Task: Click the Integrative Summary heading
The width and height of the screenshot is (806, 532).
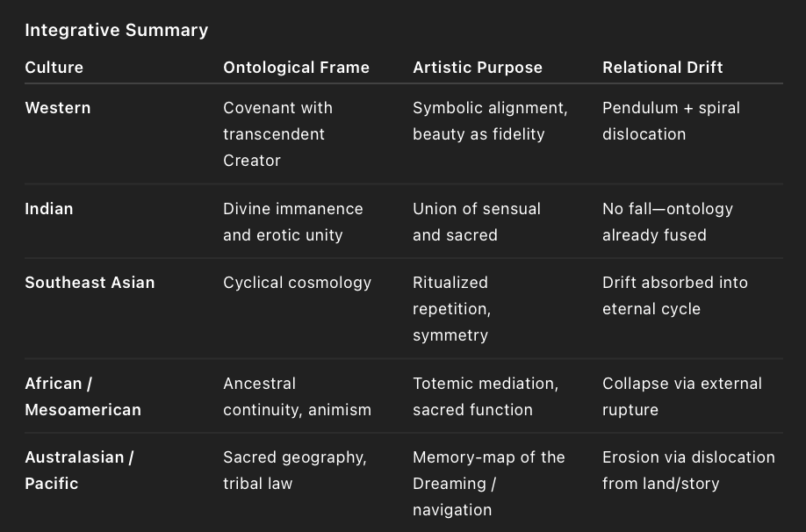Action: tap(116, 30)
